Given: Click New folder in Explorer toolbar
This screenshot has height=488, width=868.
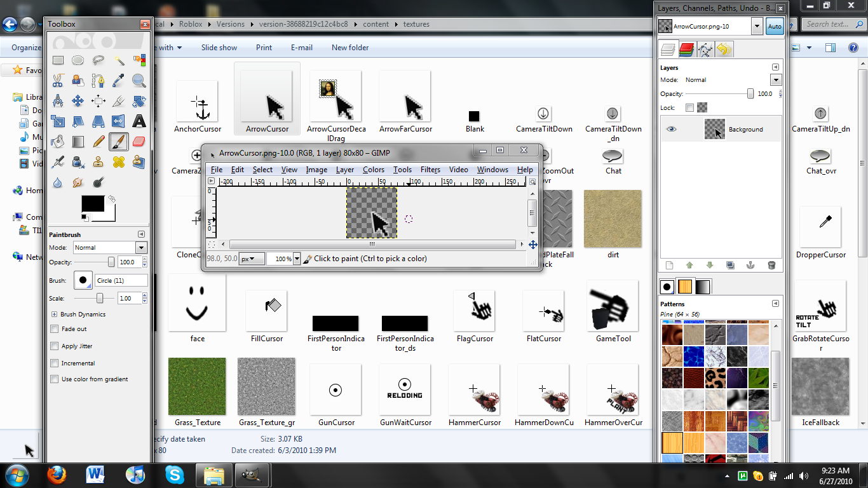Looking at the screenshot, I should (350, 47).
